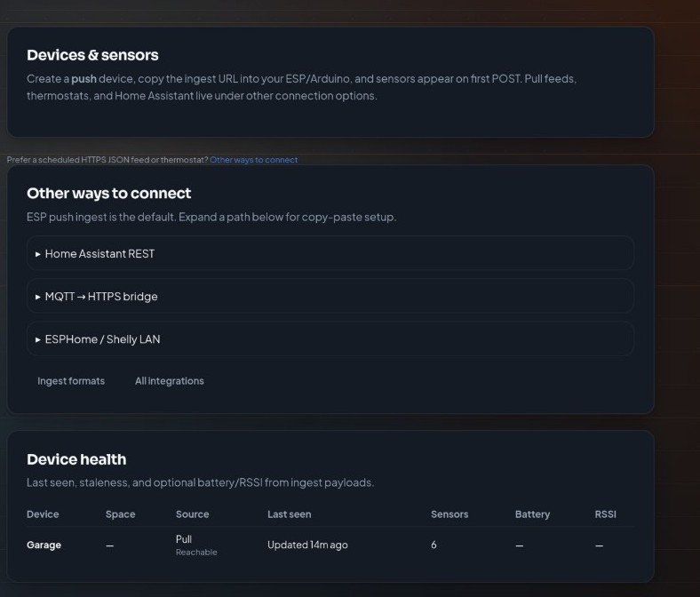Expand the ESPHome / Shelly LAN section

(330, 338)
